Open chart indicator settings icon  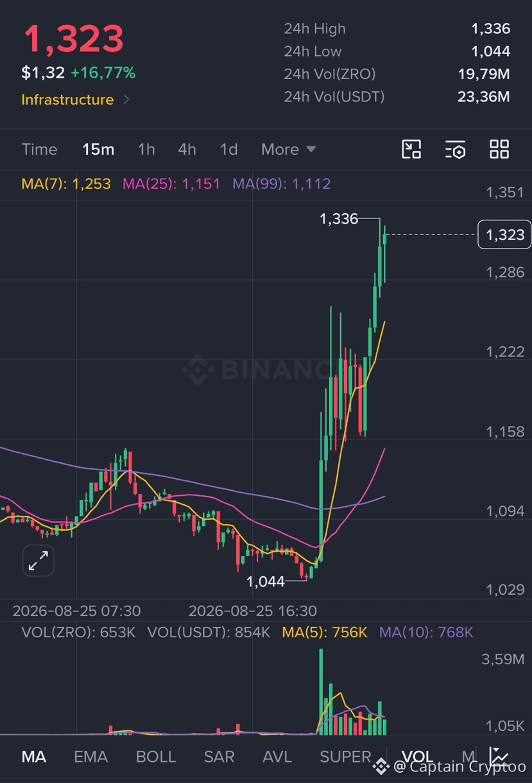pos(455,149)
